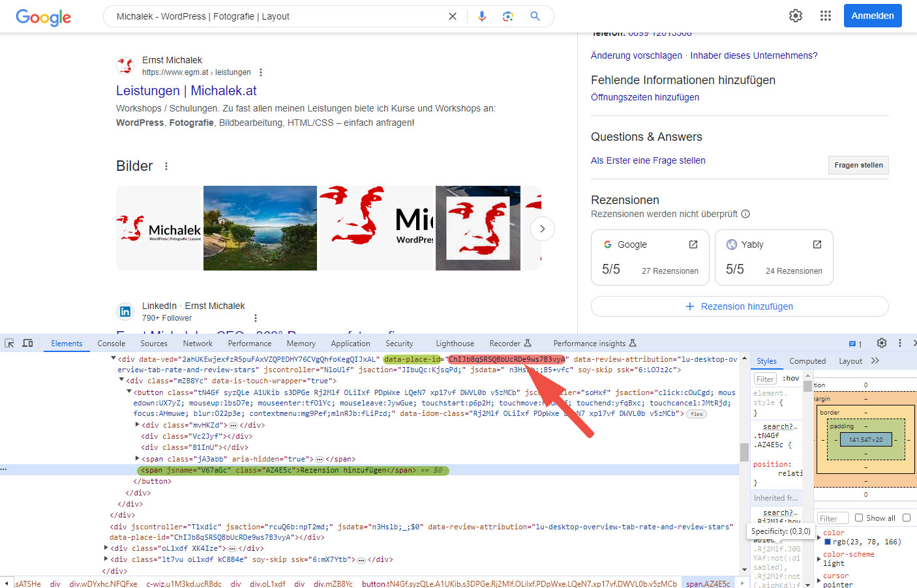Click the rgb(23, 78, 166) color swatch
The width and height of the screenshot is (917, 588).
point(828,542)
